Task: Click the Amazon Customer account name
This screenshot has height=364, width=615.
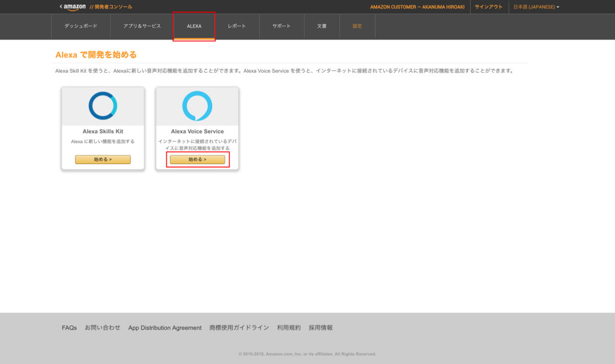Action: 417,7
